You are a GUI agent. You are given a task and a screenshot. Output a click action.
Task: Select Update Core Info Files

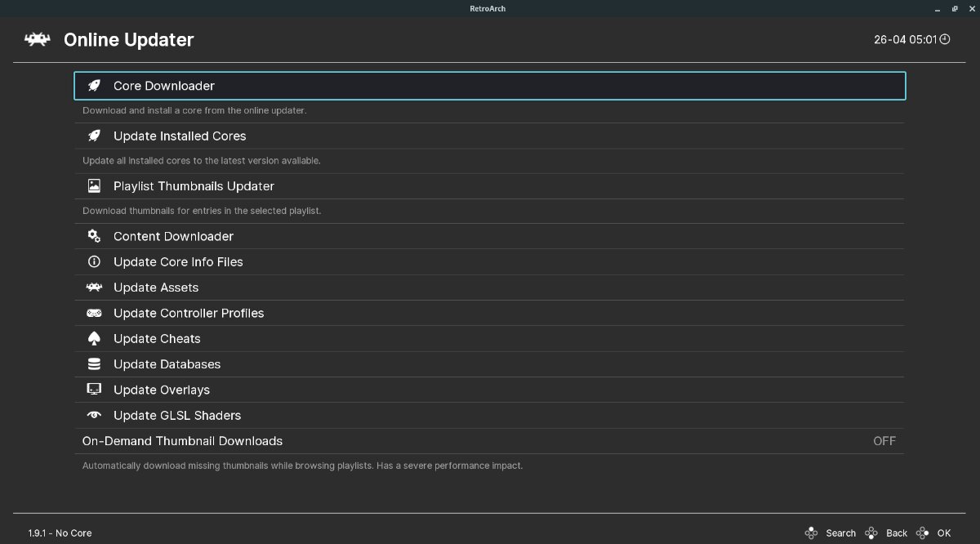tap(490, 261)
